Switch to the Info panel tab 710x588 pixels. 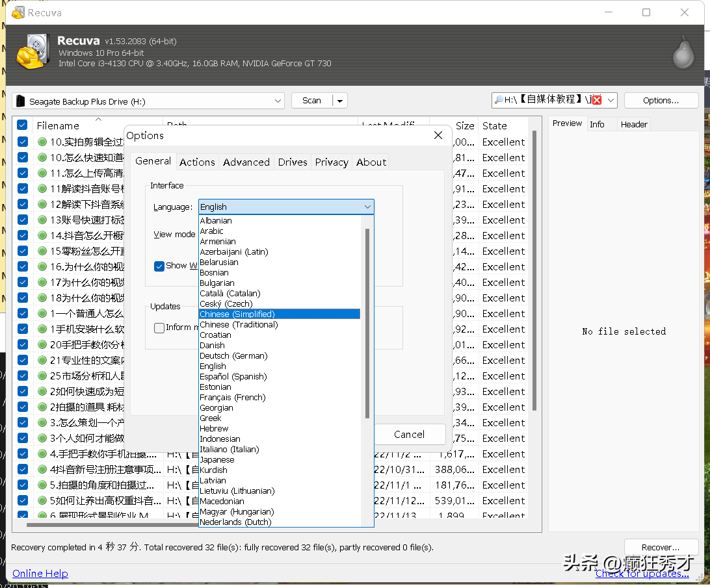[597, 124]
